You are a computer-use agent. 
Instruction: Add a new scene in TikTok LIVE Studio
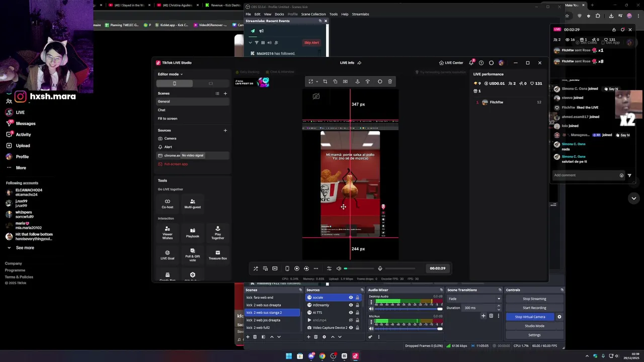pyautogui.click(x=225, y=94)
